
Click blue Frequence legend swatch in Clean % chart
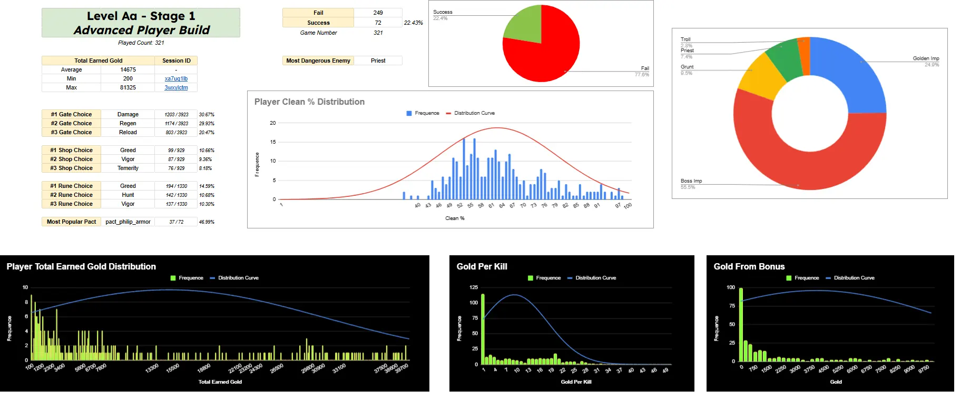coord(409,113)
